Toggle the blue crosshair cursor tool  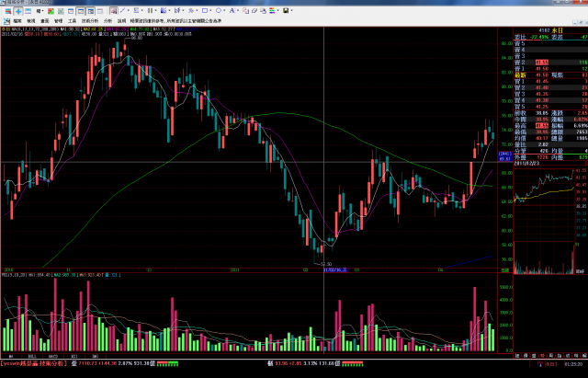[18, 11]
